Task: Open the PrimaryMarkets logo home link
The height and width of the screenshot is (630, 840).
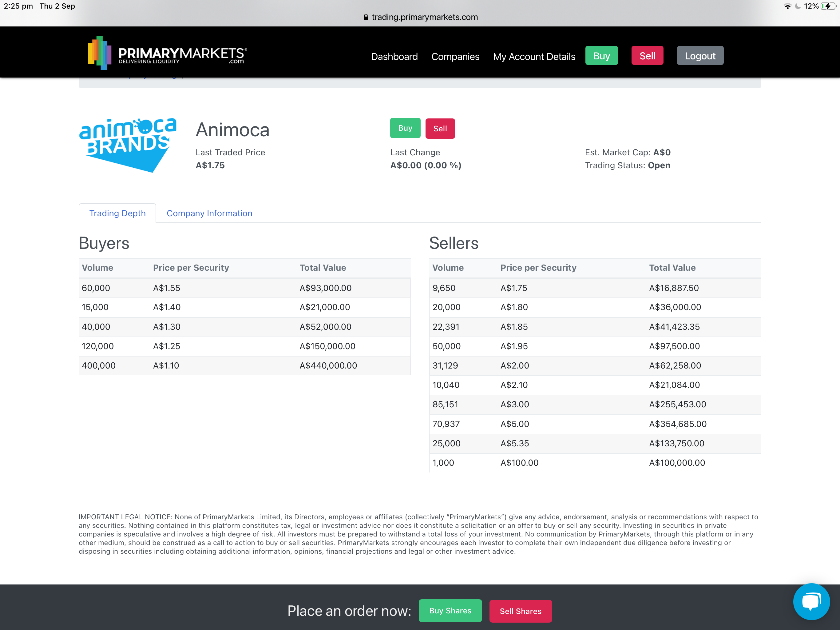Action: click(168, 53)
